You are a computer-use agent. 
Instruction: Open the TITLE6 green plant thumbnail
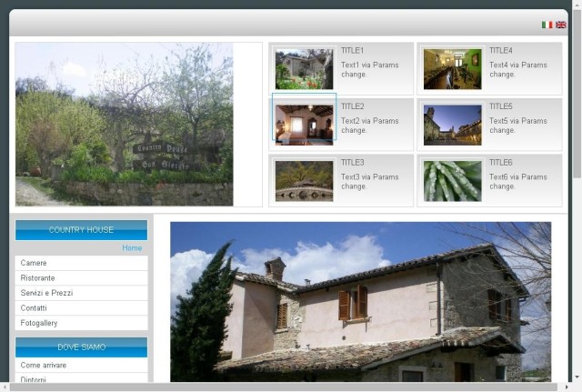click(x=453, y=181)
